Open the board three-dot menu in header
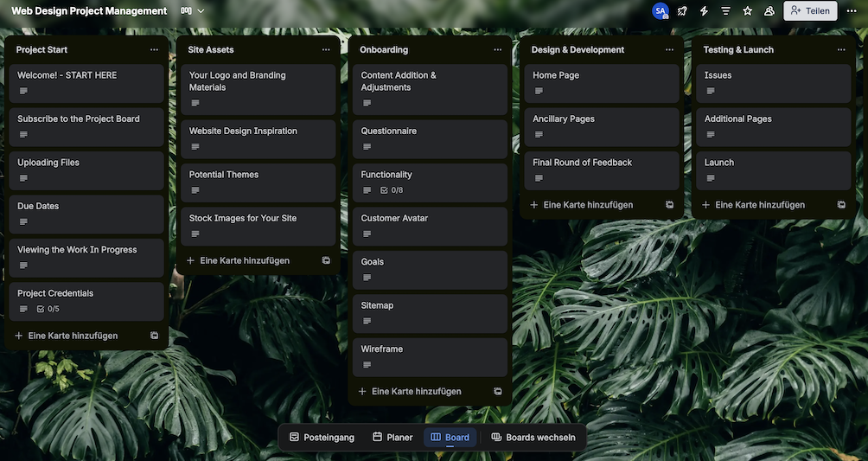 (852, 10)
